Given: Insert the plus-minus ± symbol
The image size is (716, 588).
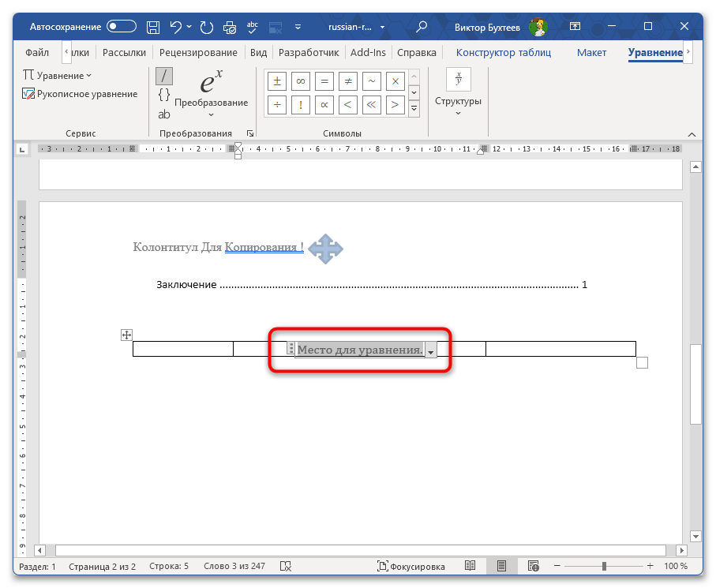Looking at the screenshot, I should tap(277, 81).
